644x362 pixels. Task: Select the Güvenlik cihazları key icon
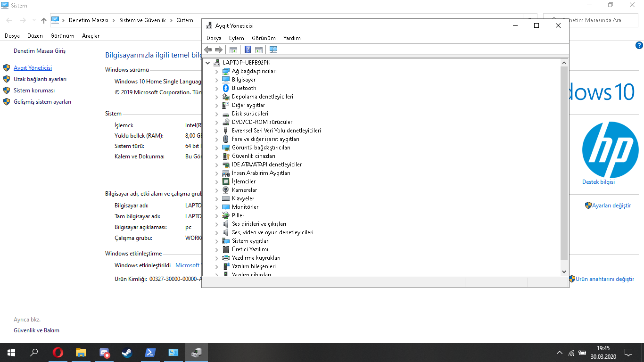tap(226, 156)
